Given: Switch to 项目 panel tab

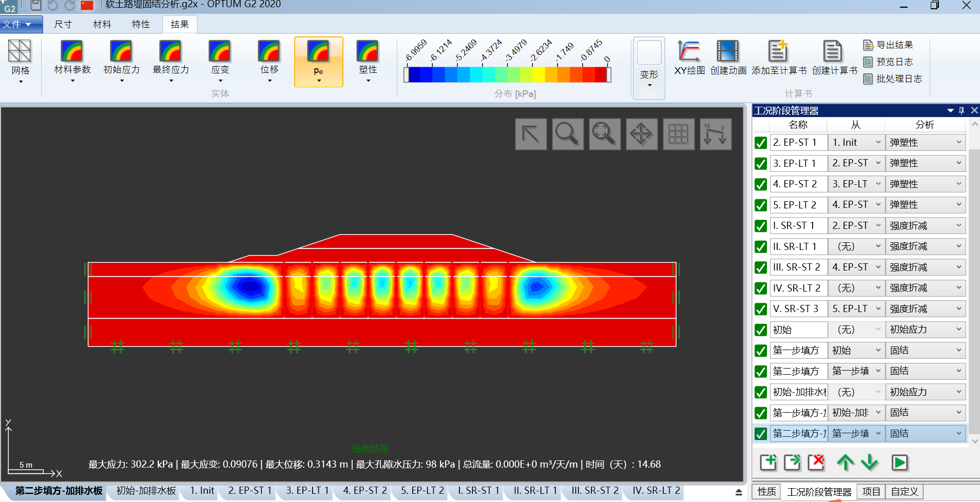Looking at the screenshot, I should (871, 491).
